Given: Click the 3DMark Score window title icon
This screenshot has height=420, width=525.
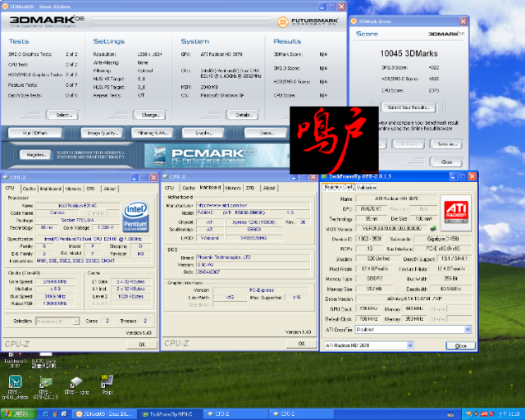Looking at the screenshot, I should coord(354,21).
